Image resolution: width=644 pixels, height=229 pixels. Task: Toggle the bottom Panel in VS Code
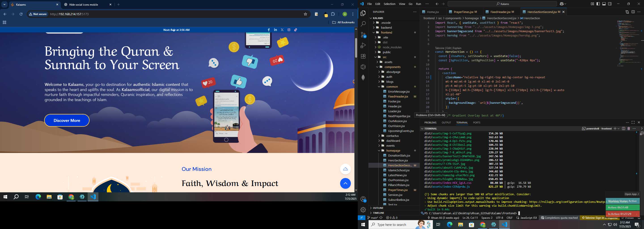click(x=604, y=4)
